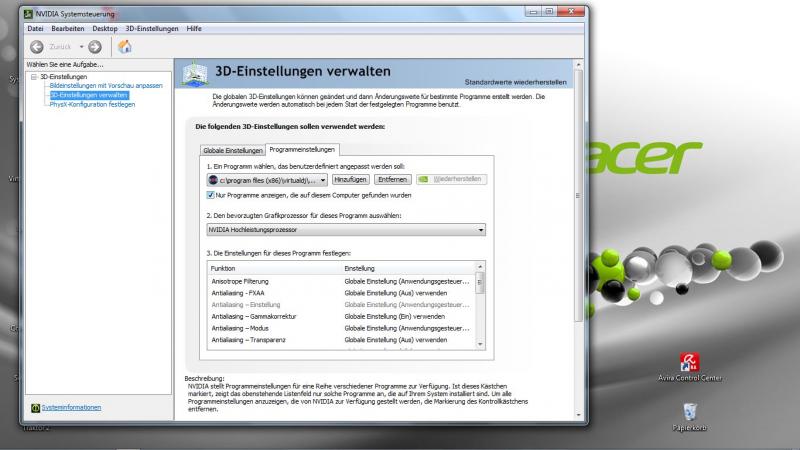Switch to Programmeinstellungen tab
The height and width of the screenshot is (450, 800).
coord(302,149)
